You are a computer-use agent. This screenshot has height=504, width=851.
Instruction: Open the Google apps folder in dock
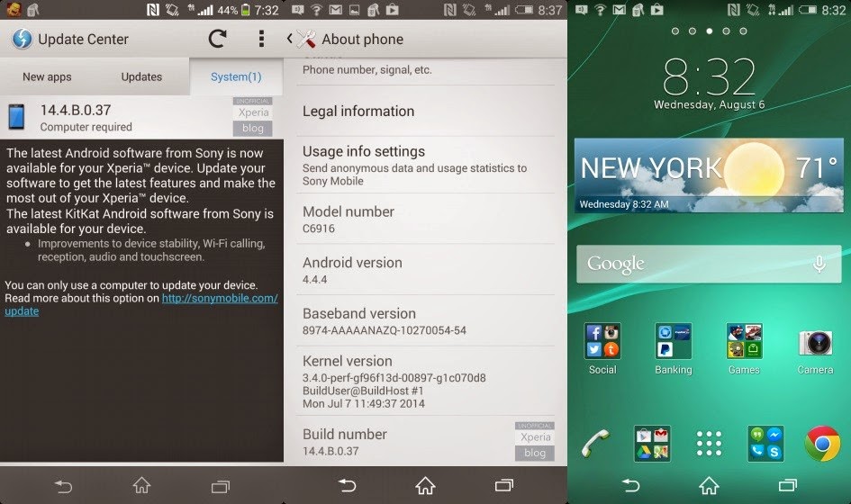pyautogui.click(x=652, y=443)
